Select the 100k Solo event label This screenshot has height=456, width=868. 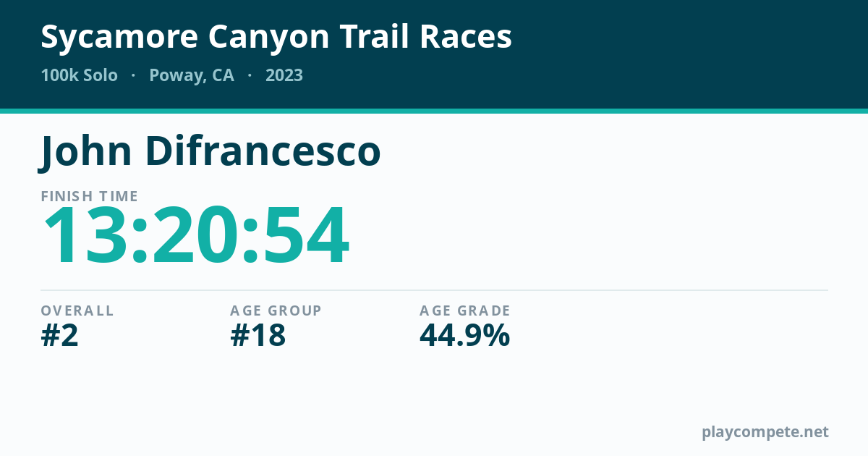[79, 75]
